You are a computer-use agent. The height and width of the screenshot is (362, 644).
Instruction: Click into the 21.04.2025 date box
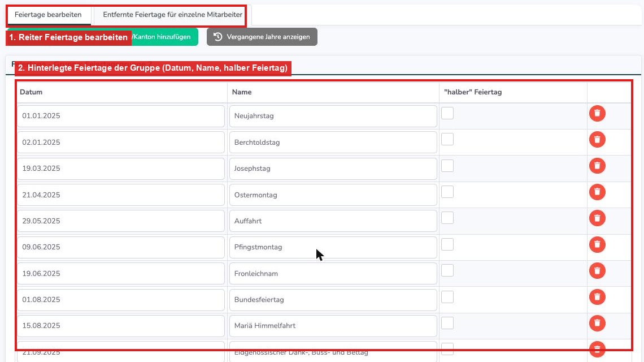click(x=121, y=195)
